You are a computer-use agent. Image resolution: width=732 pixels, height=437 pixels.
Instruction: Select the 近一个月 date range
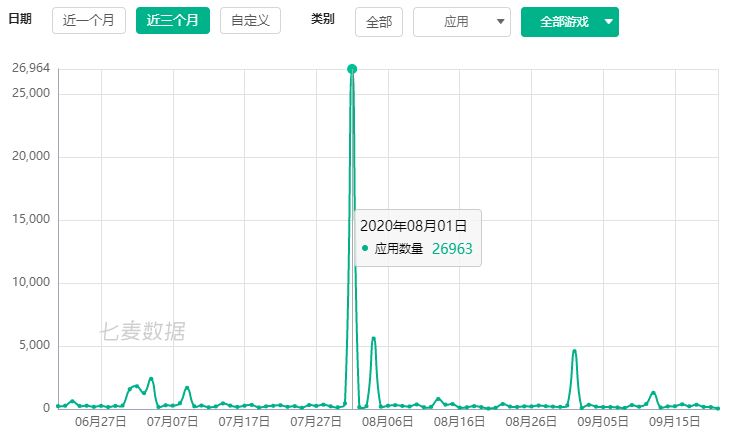(x=89, y=21)
